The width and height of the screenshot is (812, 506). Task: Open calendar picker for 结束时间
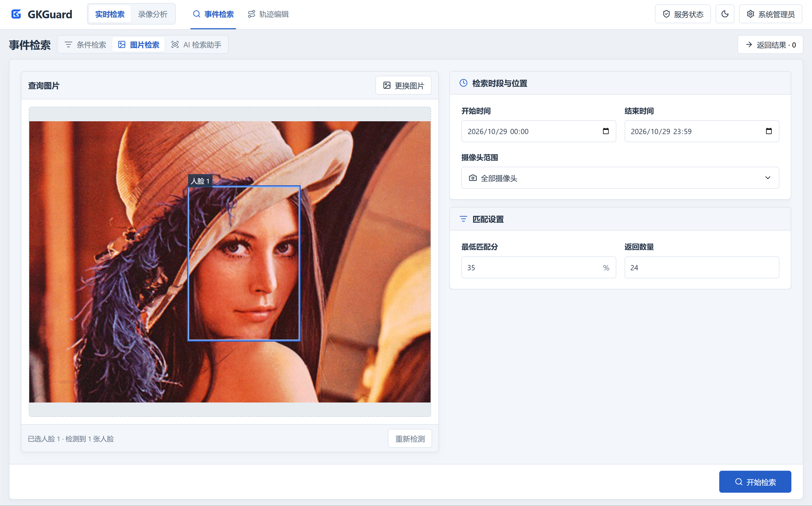(x=769, y=131)
